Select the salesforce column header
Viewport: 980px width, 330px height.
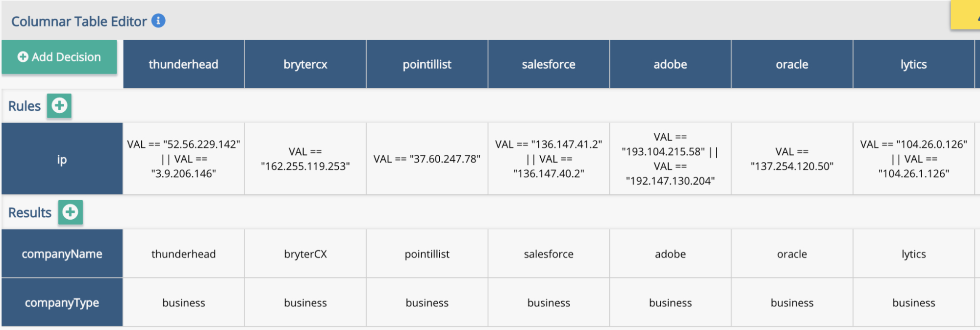(548, 64)
